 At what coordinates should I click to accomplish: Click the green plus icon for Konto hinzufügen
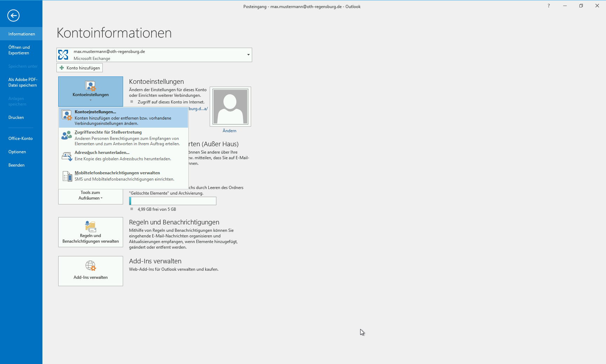(x=62, y=68)
